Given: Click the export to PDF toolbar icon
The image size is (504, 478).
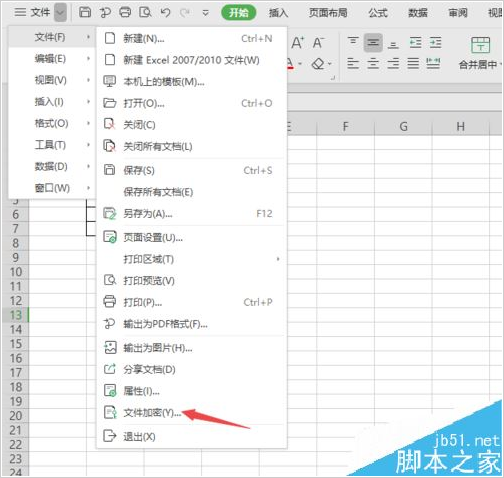Looking at the screenshot, I should [x=105, y=13].
